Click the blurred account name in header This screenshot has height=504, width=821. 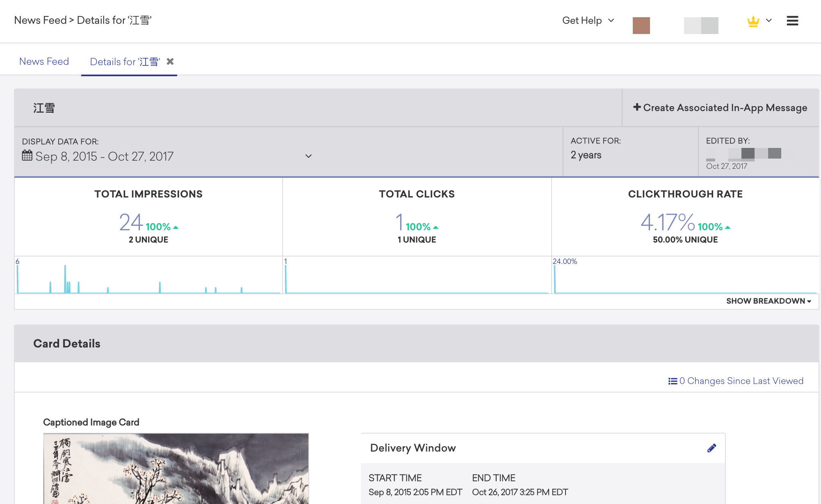point(701,25)
